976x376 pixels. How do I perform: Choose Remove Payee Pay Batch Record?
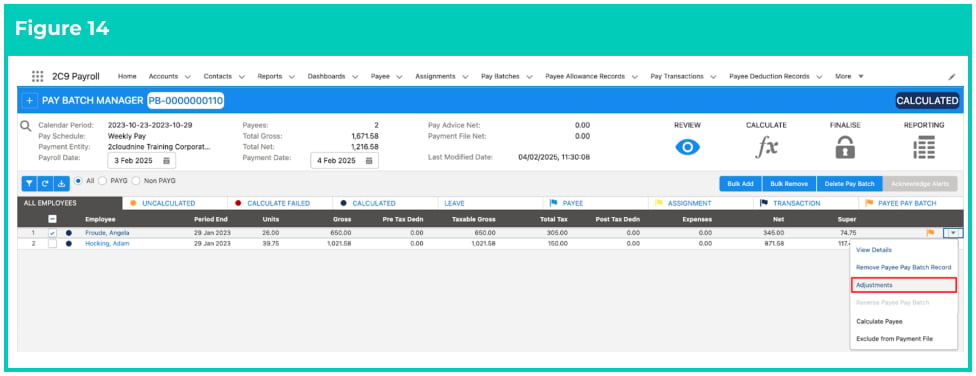coord(903,267)
